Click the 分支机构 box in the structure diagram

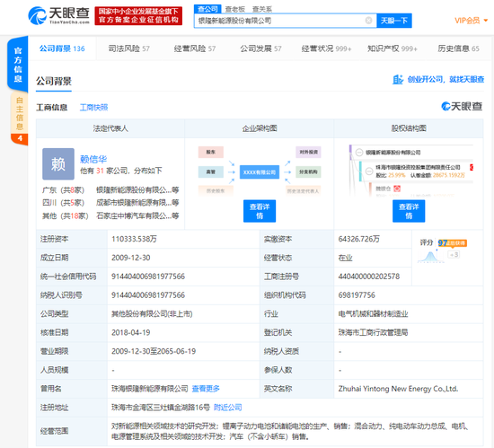tap(308, 171)
